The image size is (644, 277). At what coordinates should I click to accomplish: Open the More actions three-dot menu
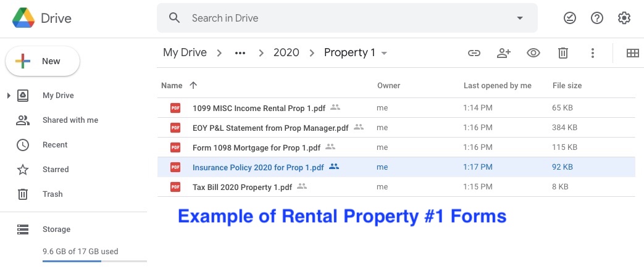pyautogui.click(x=593, y=53)
